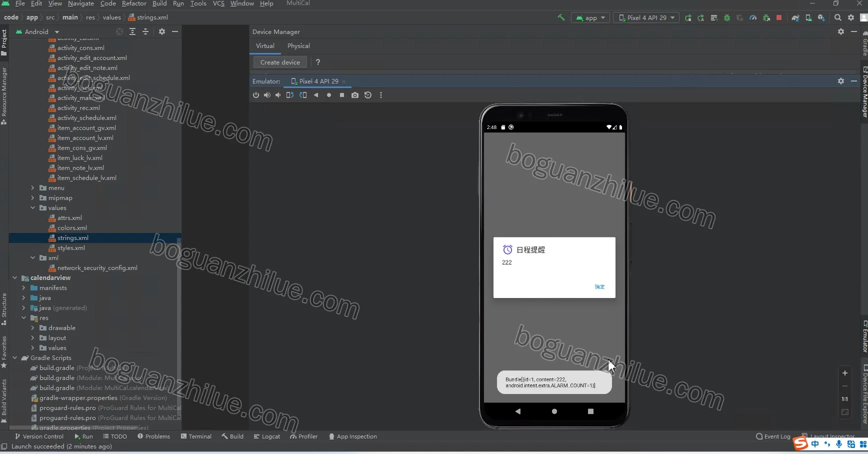Power off emulator with power icon

click(x=256, y=95)
